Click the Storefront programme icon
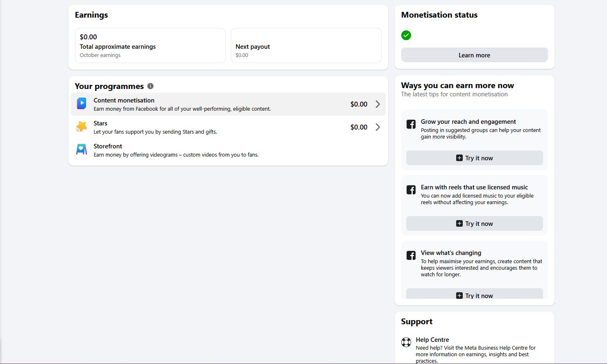The height and width of the screenshot is (364, 607). click(x=82, y=150)
